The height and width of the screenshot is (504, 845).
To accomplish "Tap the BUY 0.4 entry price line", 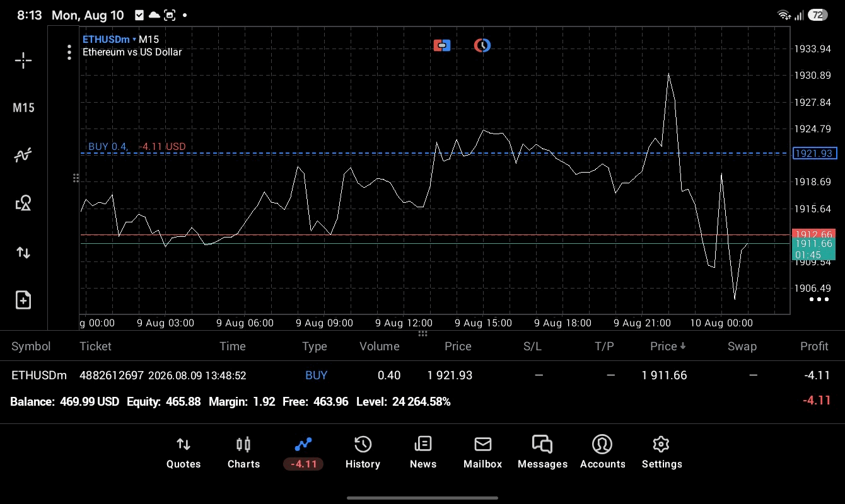I will (x=435, y=153).
